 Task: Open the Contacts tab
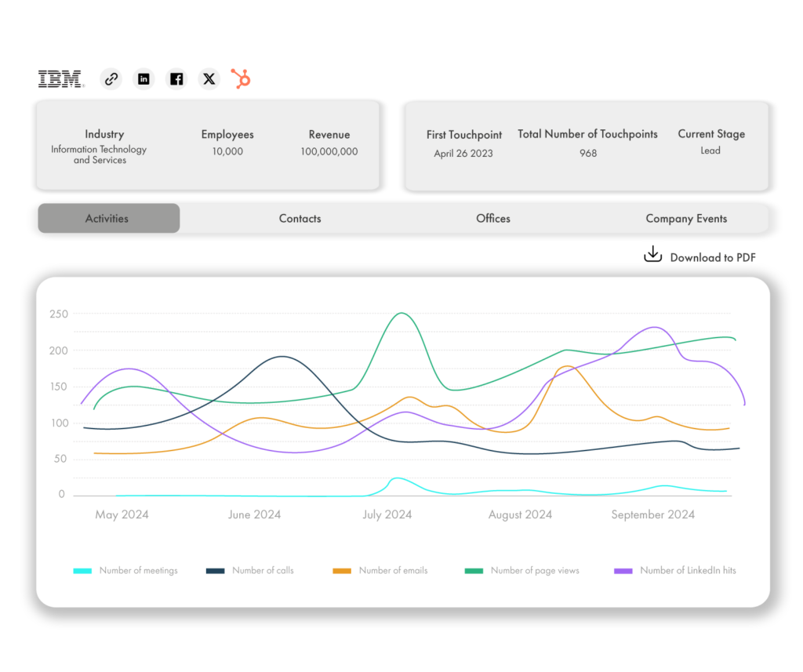pos(300,219)
